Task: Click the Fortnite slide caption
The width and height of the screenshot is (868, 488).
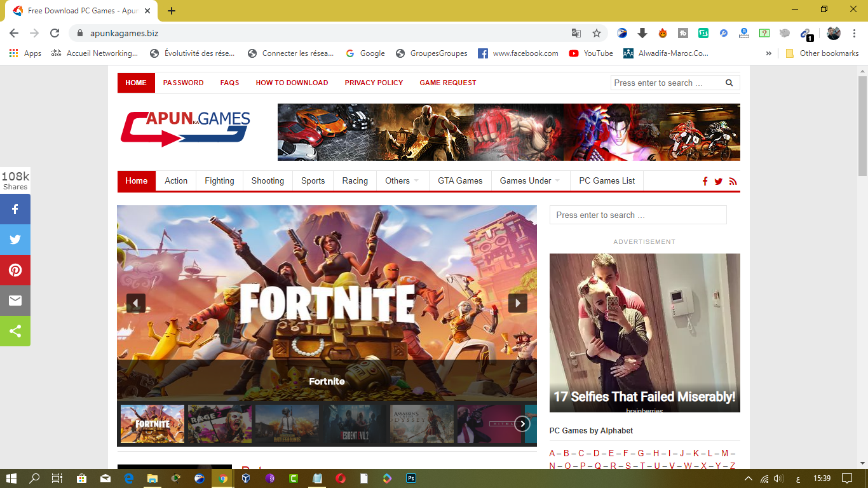Action: [327, 381]
